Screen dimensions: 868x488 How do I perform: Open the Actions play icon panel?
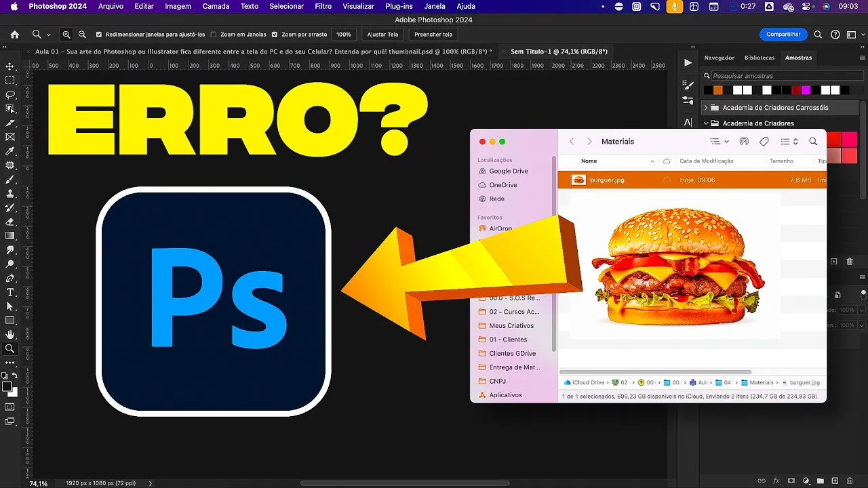pos(688,62)
